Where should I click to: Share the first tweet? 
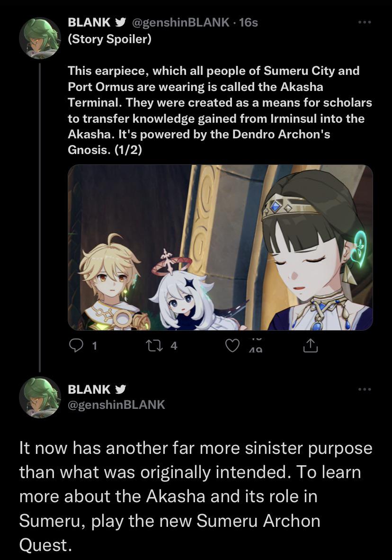[x=310, y=345]
